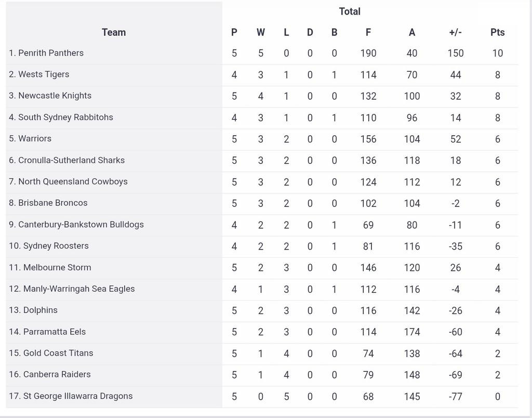The width and height of the screenshot is (532, 418).
Task: Open North Queensland Cowboys entry
Action: (68, 181)
